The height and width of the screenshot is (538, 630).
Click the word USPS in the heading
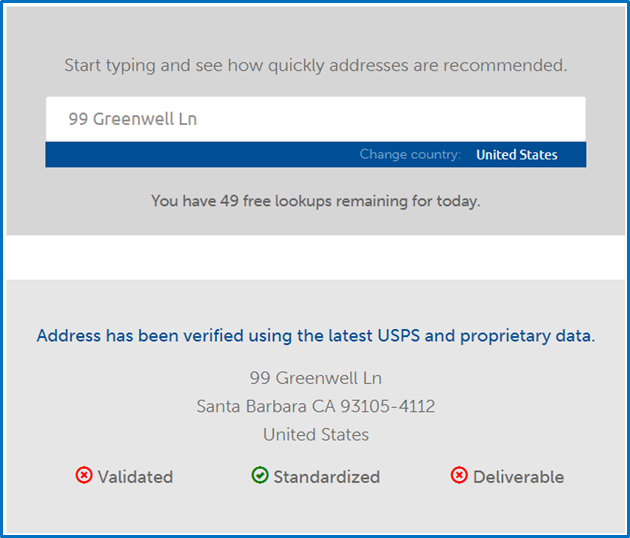coord(399,335)
